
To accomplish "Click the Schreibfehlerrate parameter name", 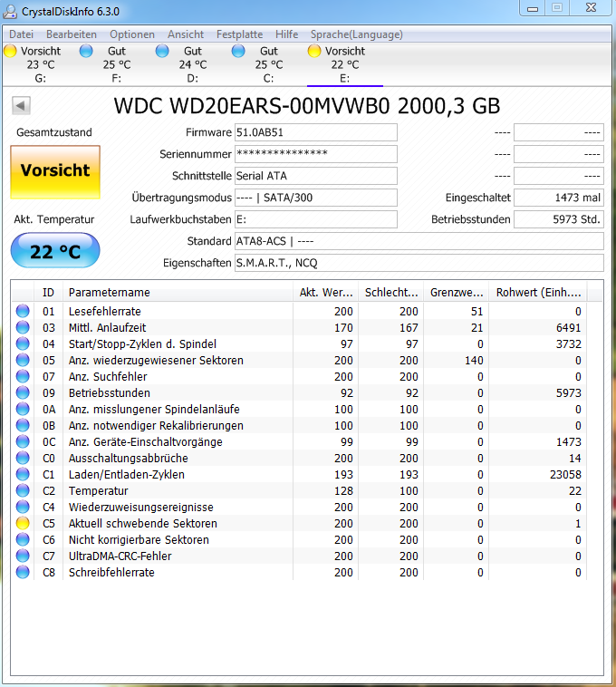I will pyautogui.click(x=111, y=572).
